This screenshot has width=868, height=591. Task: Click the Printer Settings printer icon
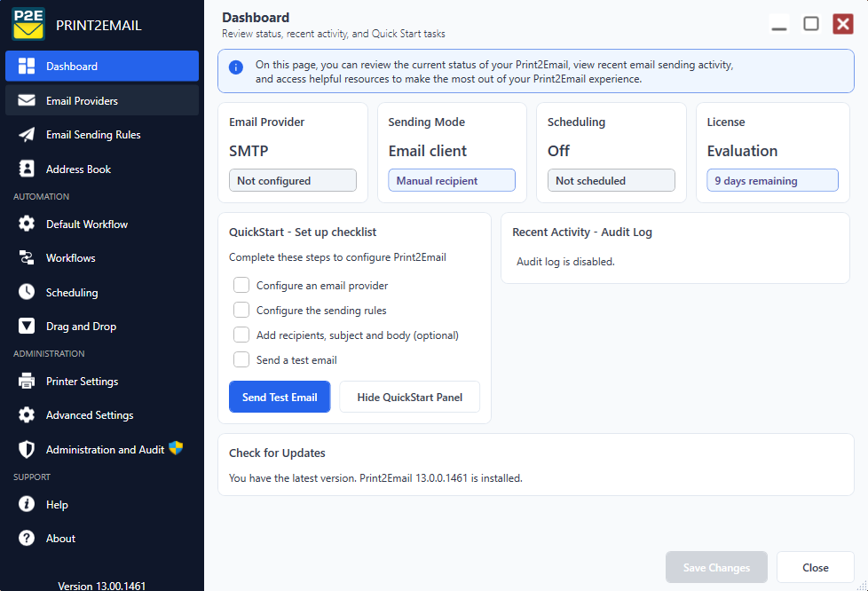(x=27, y=381)
